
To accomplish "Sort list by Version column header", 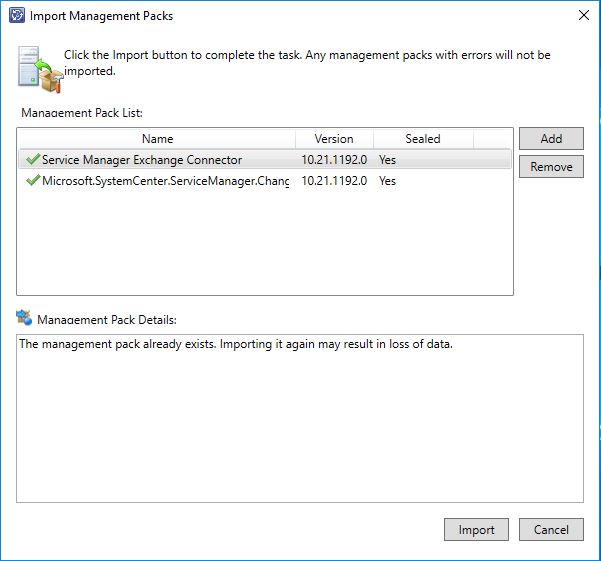I will point(334,139).
